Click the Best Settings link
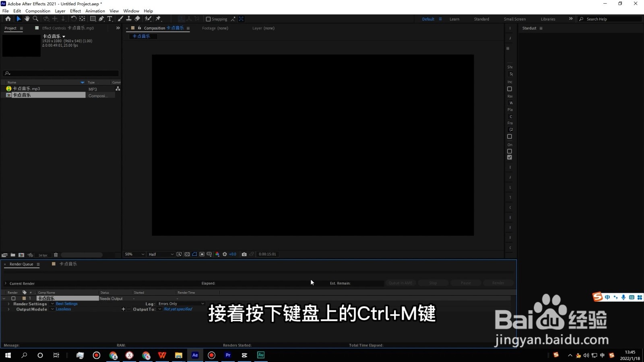The height and width of the screenshot is (362, 644). (x=67, y=304)
